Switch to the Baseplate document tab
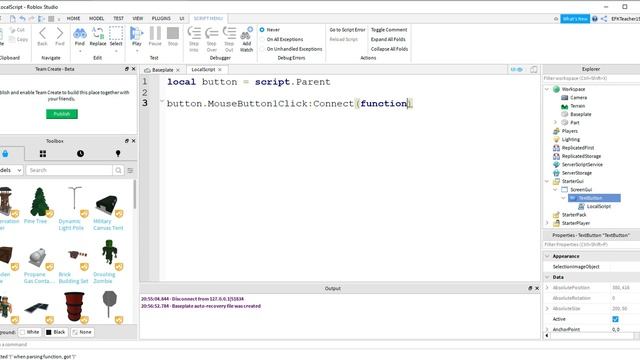Screen dimensions: 640x360 click(162, 70)
